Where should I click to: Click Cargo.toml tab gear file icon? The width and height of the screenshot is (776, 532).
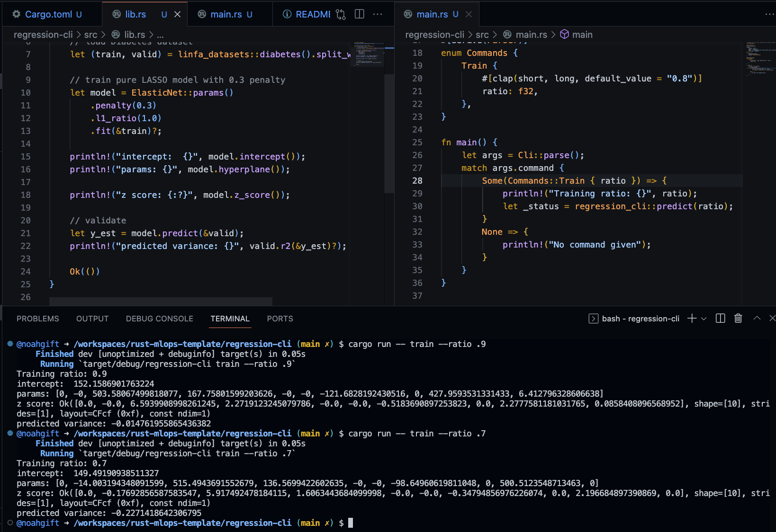(x=17, y=14)
